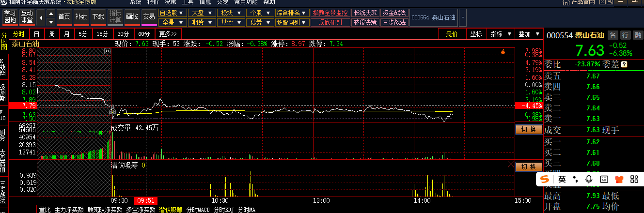Screen dimensions: 644x213
Task: Open 长线决策 long-term decision
Action: point(365,13)
